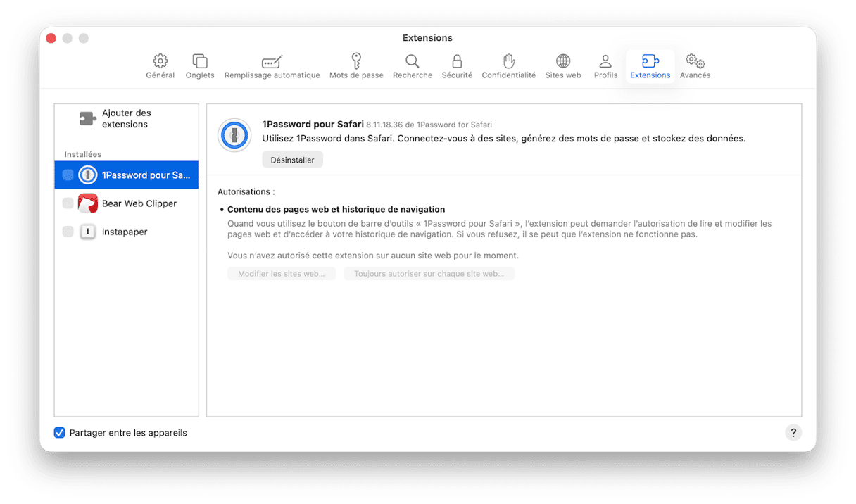Open Mots de passe key icon
This screenshot has height=504, width=856.
tap(356, 61)
